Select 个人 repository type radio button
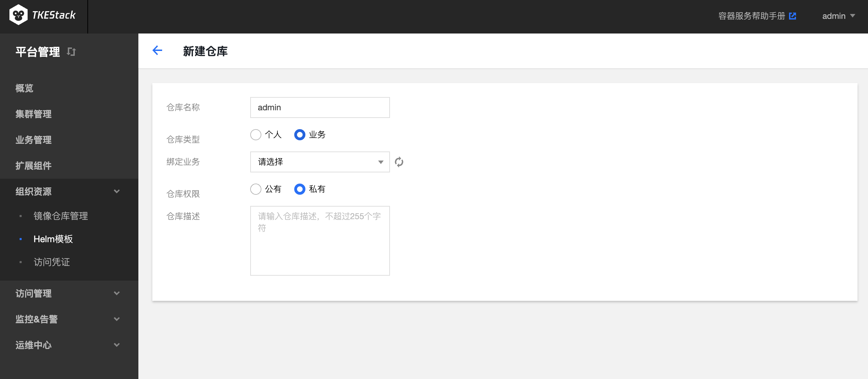 tap(255, 134)
